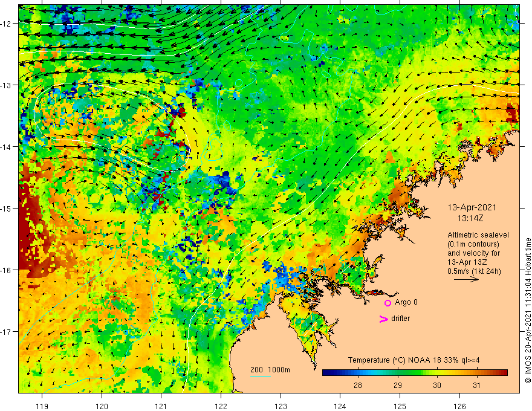This screenshot has height=411, width=532.
Task: Click the magenta drifter arrow symbol
Action: (x=384, y=319)
